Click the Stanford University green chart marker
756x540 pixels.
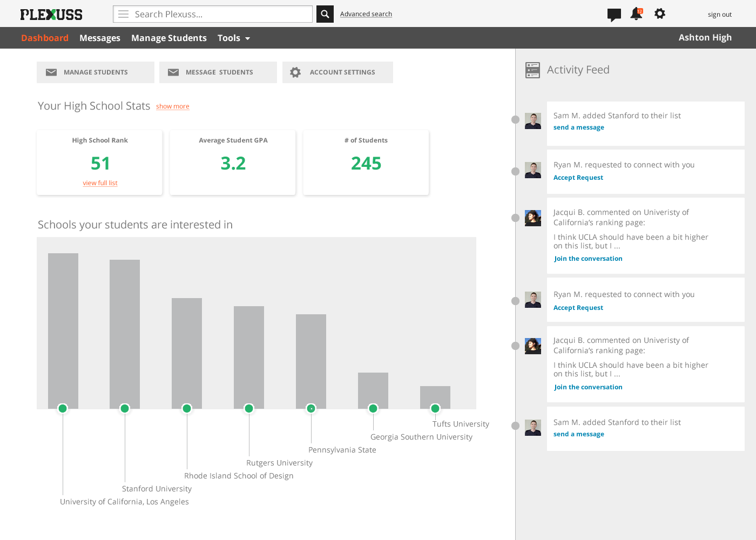click(x=125, y=408)
